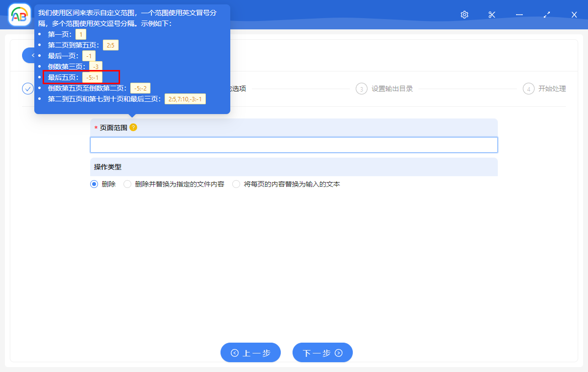Image resolution: width=588 pixels, height=372 pixels.
Task: Click the AB application logo
Action: (x=20, y=14)
